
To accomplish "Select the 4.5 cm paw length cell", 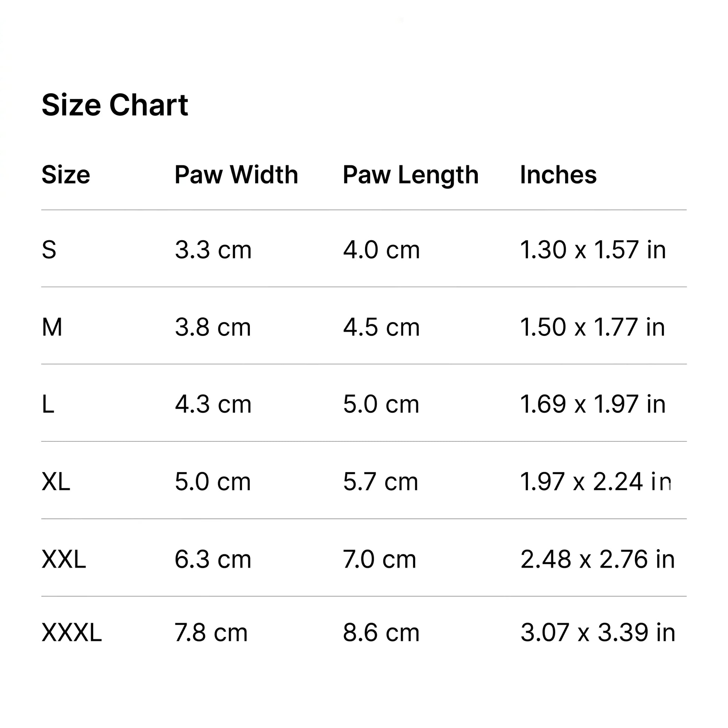I will [381, 327].
